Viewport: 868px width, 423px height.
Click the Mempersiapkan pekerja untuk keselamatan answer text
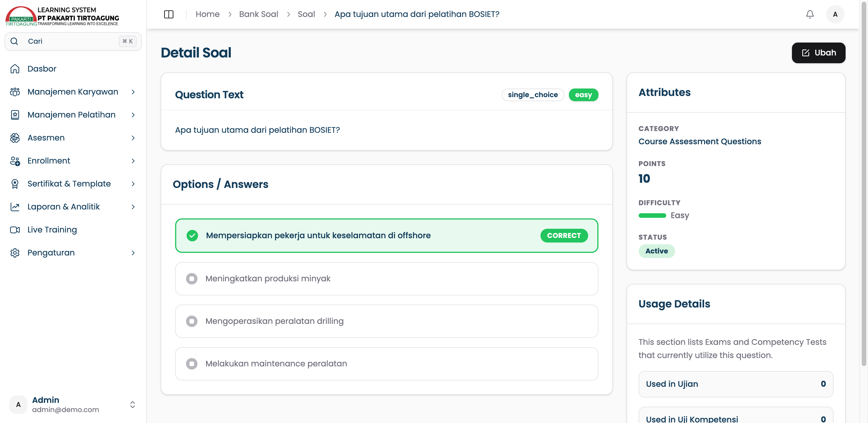pos(318,235)
